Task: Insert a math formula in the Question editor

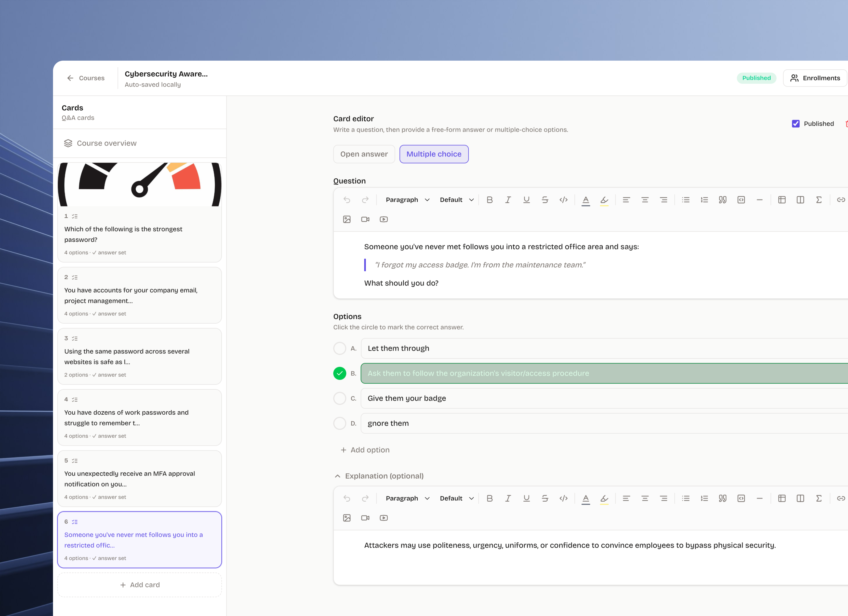Action: coord(819,200)
